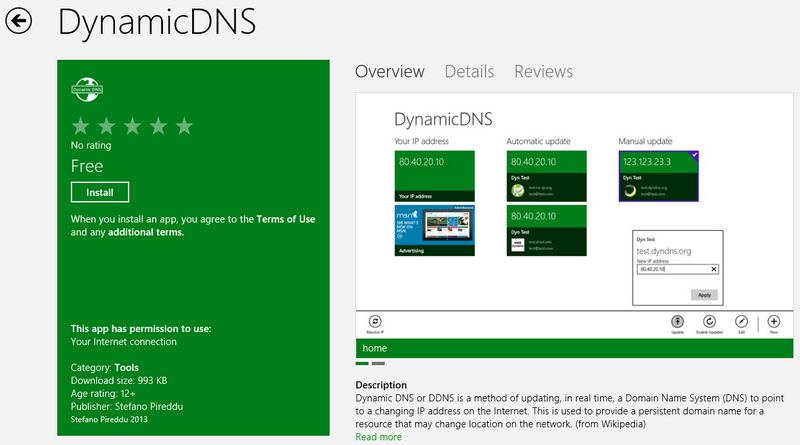Viewport: 800px width, 445px height.
Task: Click the Edit pencil icon
Action: 741,321
